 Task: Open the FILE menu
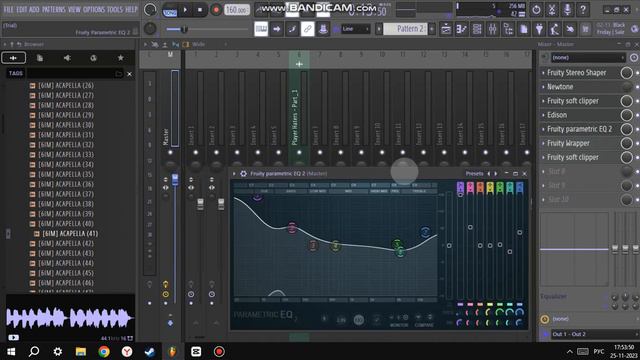[8, 9]
